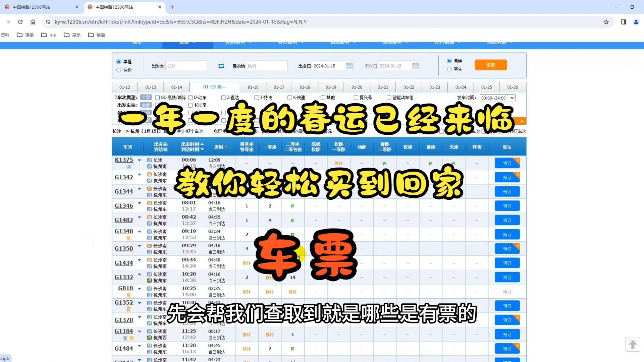
Task: Click the 智 smart train badge under G1184
Action: [x=125, y=338]
